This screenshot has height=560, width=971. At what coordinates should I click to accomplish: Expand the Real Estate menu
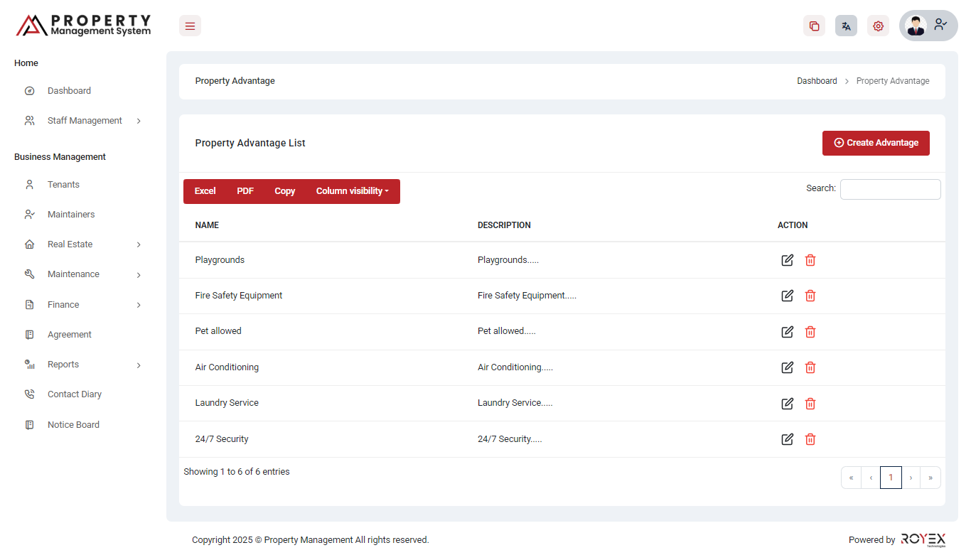70,244
